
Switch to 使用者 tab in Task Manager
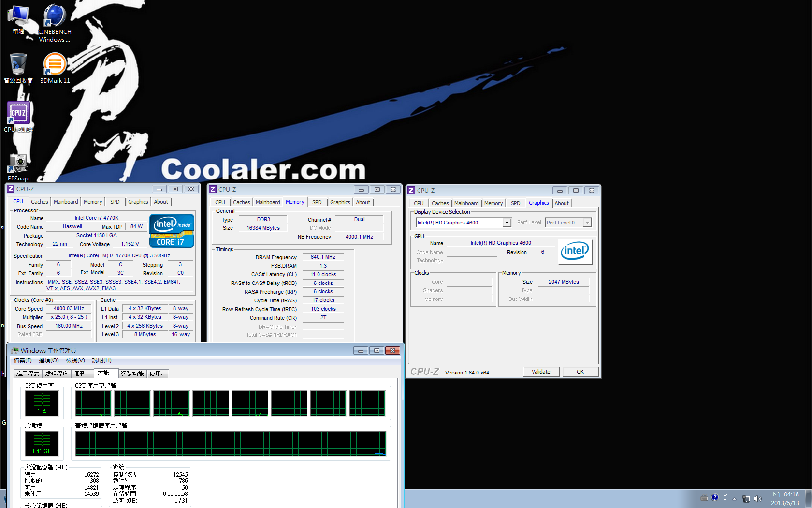(x=159, y=374)
